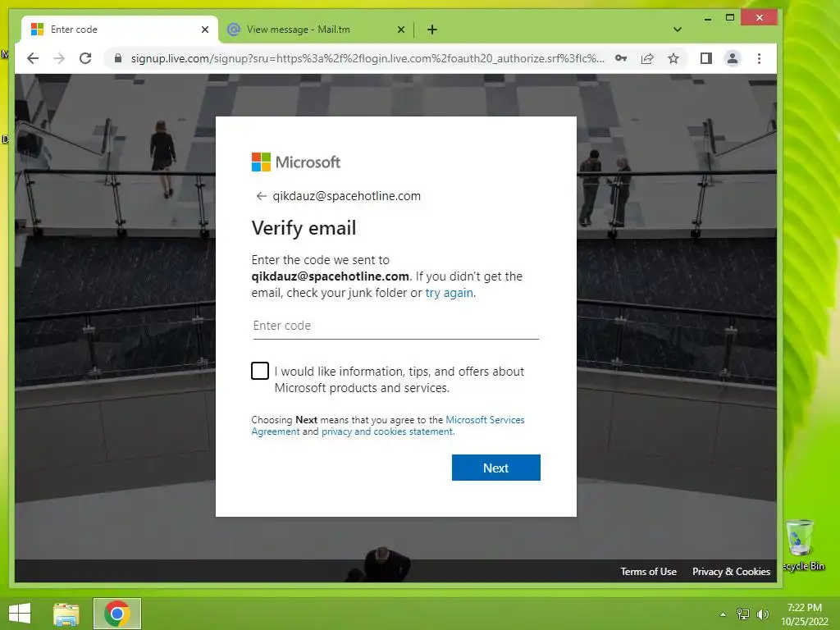View site info via the padlock icon
Image resolution: width=840 pixels, height=630 pixels.
(118, 58)
